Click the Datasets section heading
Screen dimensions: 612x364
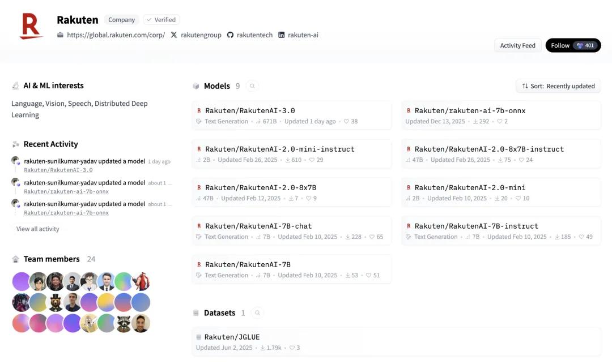(219, 313)
